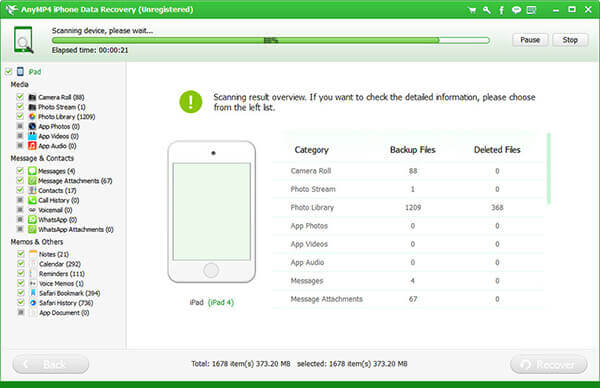The image size is (600, 388).
Task: Pause the device scan
Action: (x=530, y=40)
